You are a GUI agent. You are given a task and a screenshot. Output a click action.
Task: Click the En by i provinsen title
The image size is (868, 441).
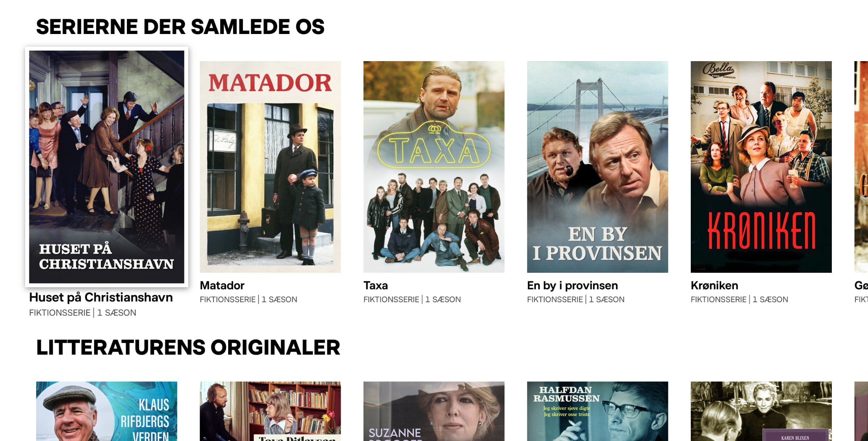point(572,285)
